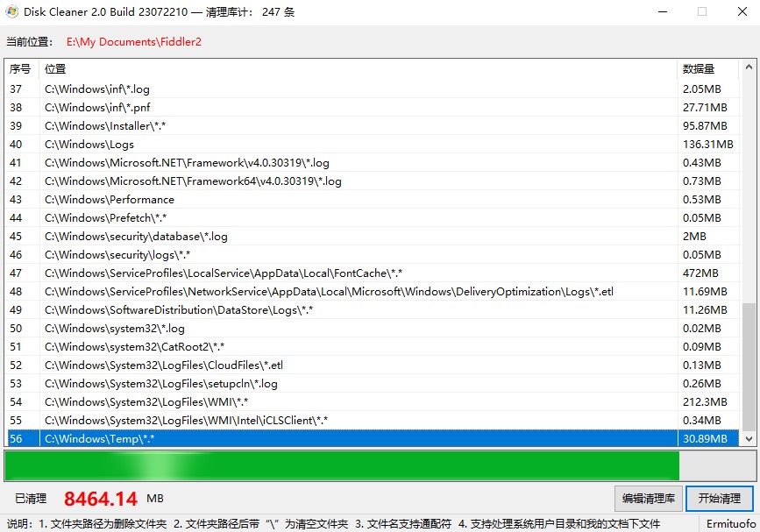Viewport: 760px width, 532px height.
Task: Click the path E:\My Documents\Fiddler2
Action: (x=131, y=40)
